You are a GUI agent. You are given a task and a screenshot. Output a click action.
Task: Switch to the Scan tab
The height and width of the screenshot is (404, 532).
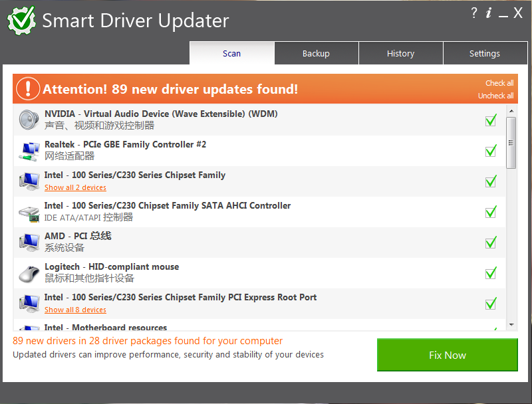231,53
